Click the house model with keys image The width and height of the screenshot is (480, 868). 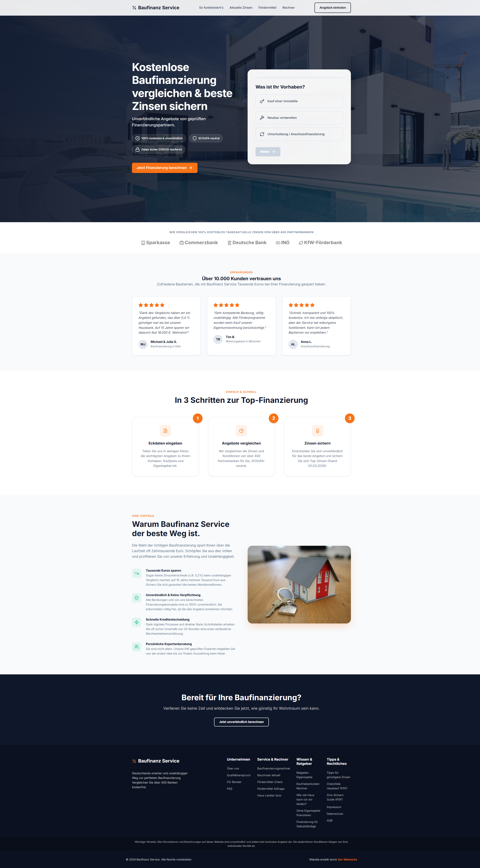coord(299,584)
